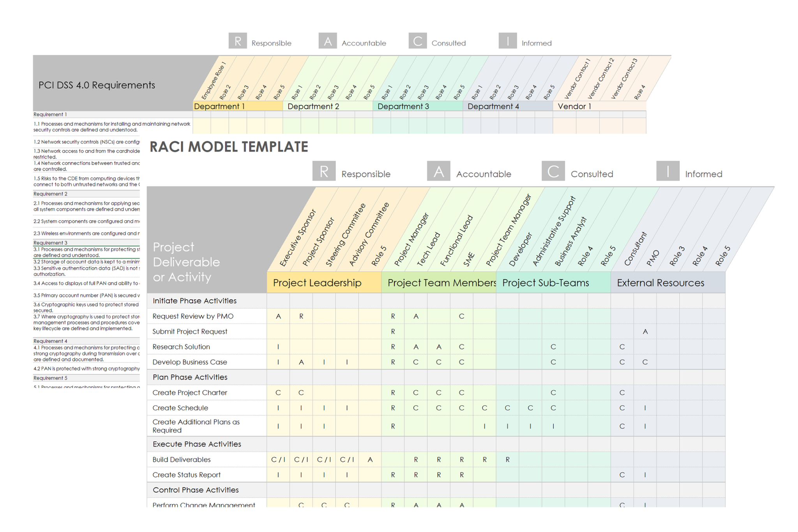798x532 pixels.
Task: Select the Vendor 1 group header
Action: point(599,106)
